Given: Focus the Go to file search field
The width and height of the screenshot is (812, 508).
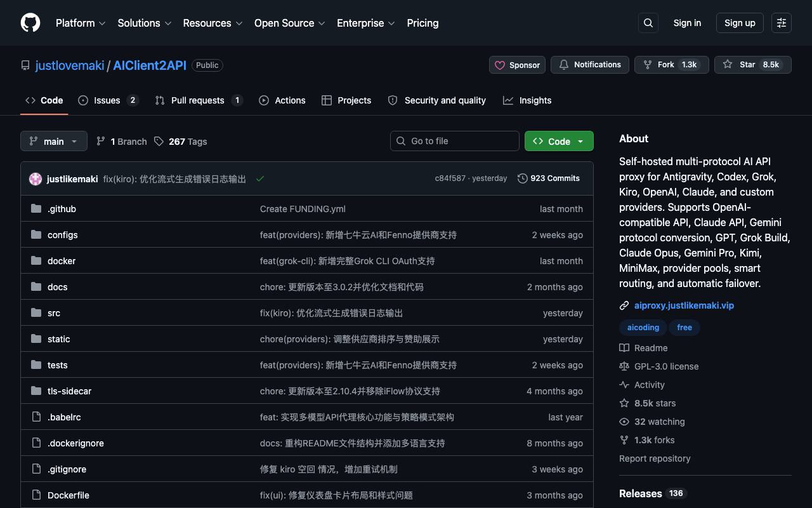Looking at the screenshot, I should tap(455, 141).
